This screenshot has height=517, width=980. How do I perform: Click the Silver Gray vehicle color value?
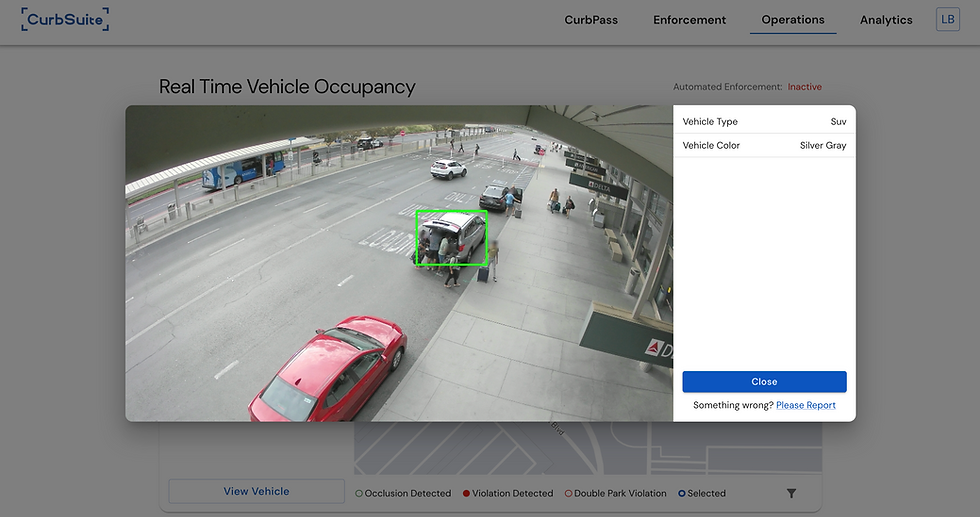point(823,145)
